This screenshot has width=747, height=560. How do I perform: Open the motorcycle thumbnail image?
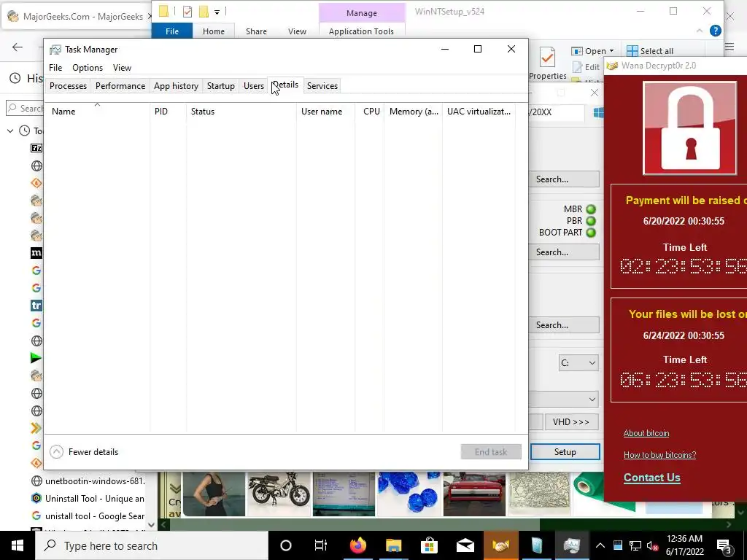tap(279, 494)
